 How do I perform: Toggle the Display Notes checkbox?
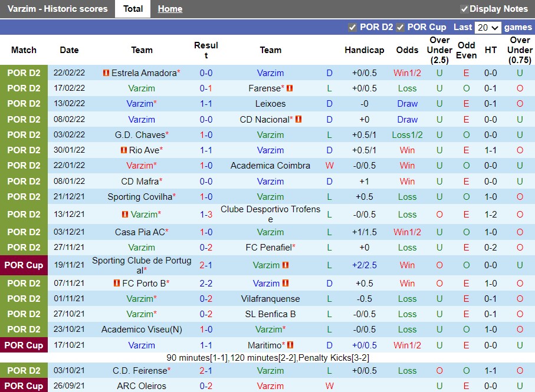pos(464,9)
